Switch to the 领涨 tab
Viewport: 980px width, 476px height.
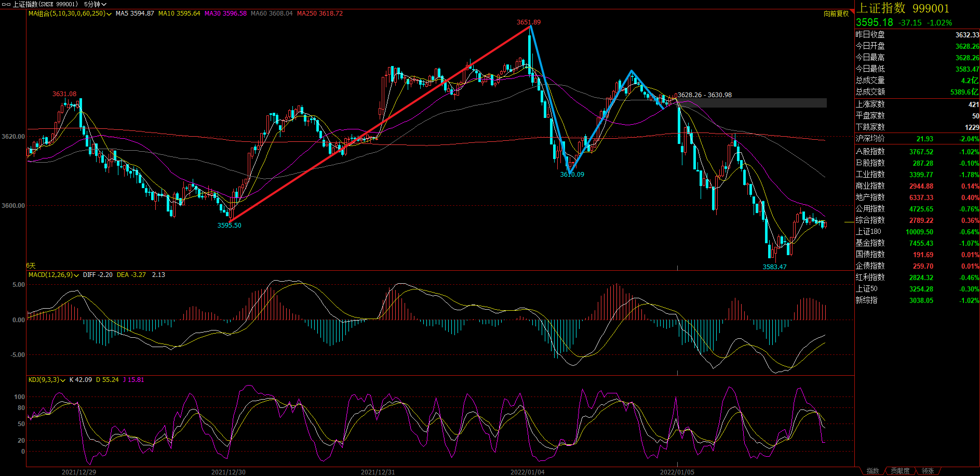click(x=928, y=471)
